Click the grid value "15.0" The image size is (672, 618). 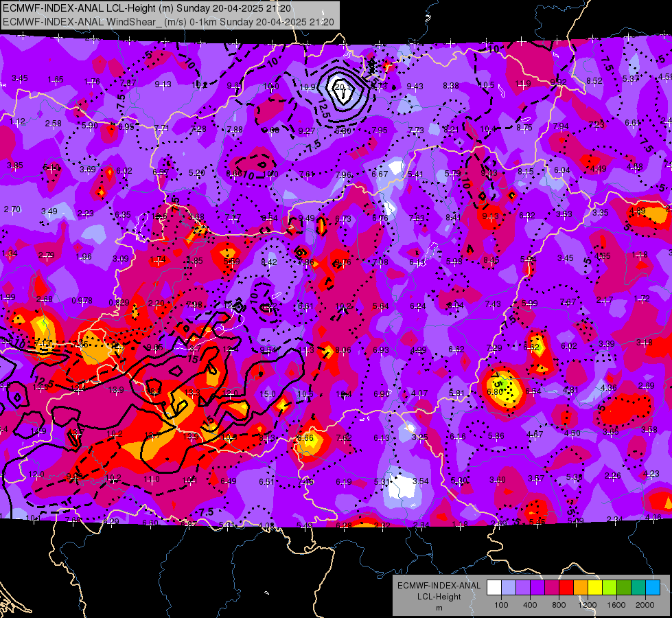pos(268,393)
